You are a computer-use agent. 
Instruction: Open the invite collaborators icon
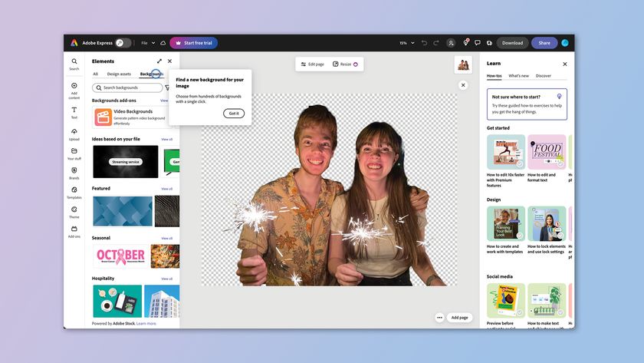click(x=451, y=43)
